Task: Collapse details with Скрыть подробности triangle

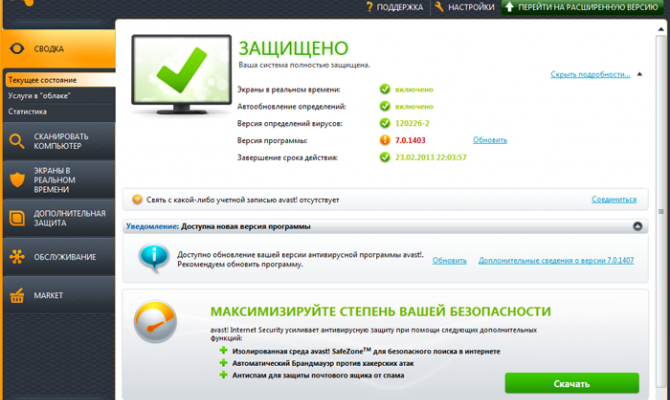Action: 640,74
